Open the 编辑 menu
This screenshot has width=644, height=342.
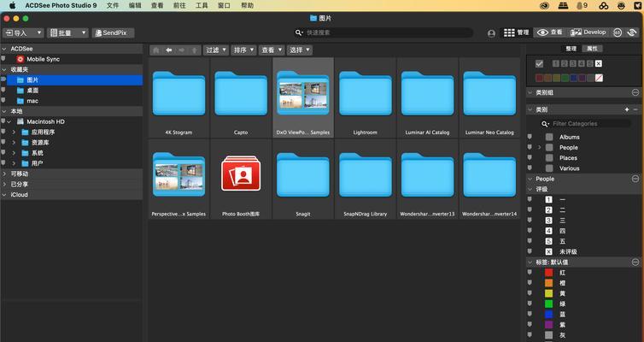point(135,5)
